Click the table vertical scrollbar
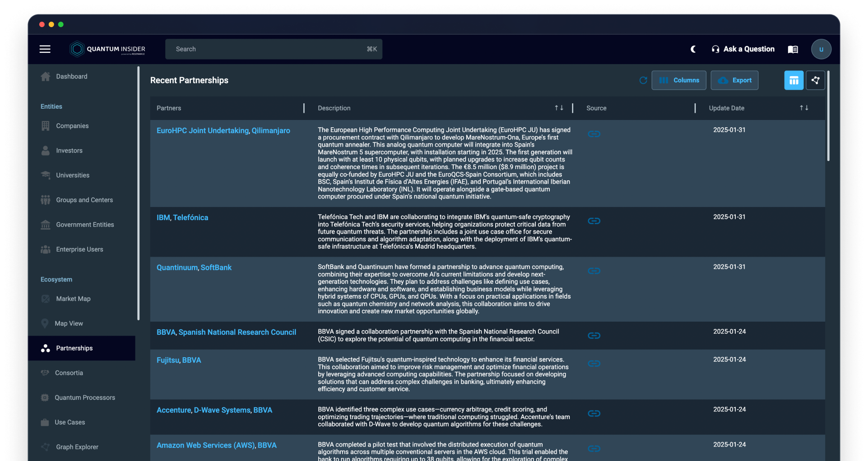Viewport: 868px width, 461px height. (x=828, y=116)
